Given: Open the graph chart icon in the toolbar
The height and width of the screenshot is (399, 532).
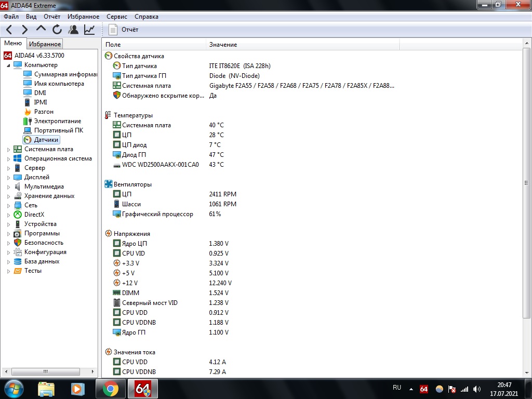Looking at the screenshot, I should (89, 30).
